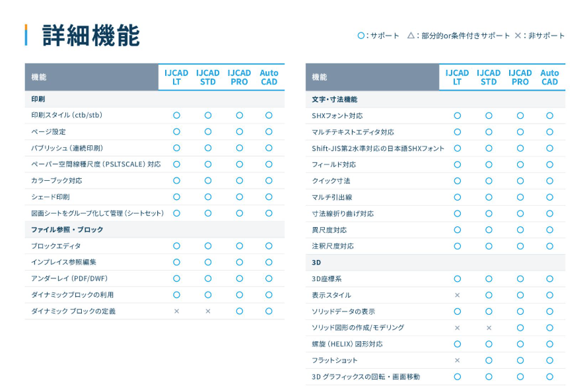
Task: Click the ○ mark for 印刷スタイル (ctb/stb) under IJCAD LT
Action: click(x=177, y=115)
